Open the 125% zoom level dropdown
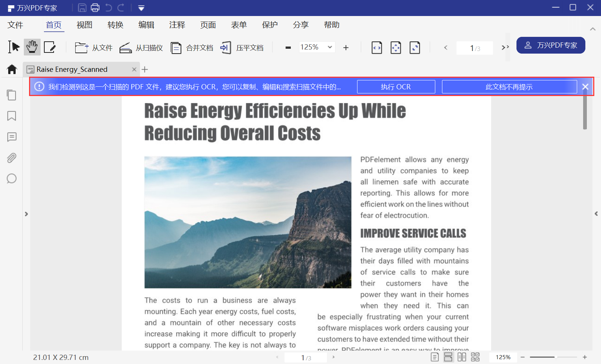 (330, 47)
